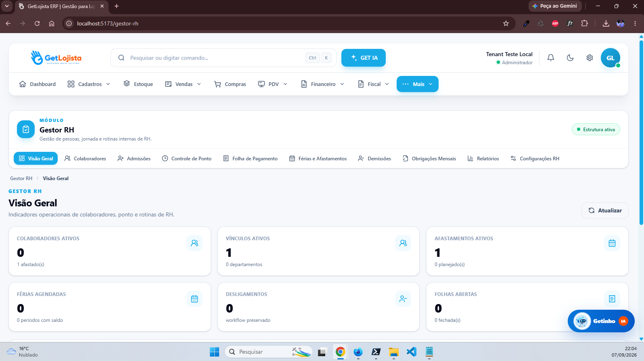644x361 pixels.
Task: Go to Dashboard menu item
Action: (38, 84)
